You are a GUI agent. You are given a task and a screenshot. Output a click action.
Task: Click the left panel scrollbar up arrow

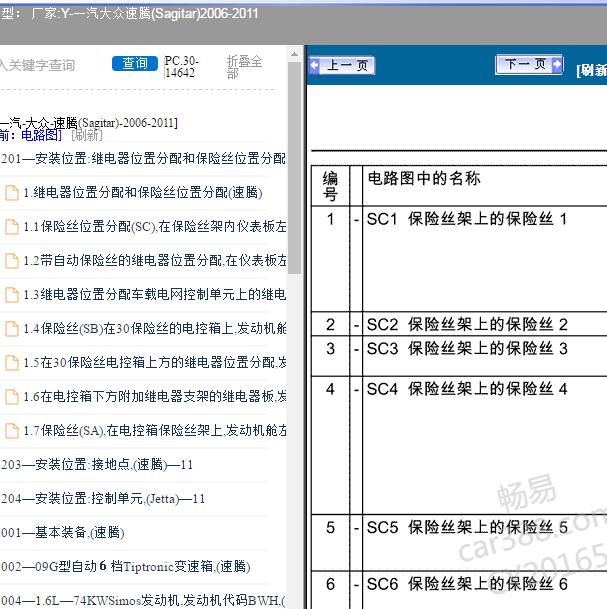(294, 54)
